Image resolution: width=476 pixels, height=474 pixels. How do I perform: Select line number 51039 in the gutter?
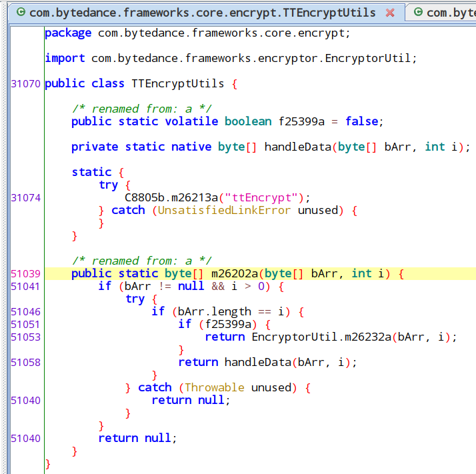click(26, 273)
